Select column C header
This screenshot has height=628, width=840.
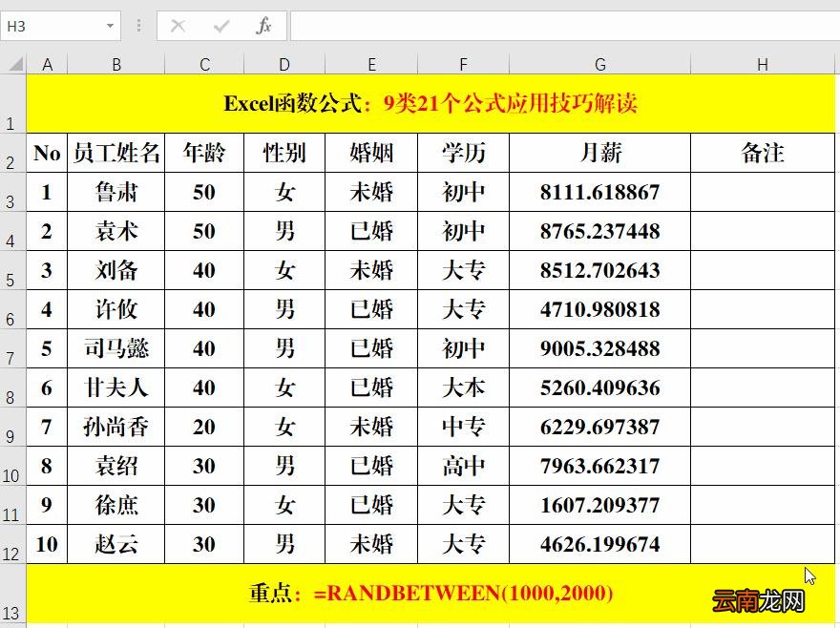coord(204,65)
